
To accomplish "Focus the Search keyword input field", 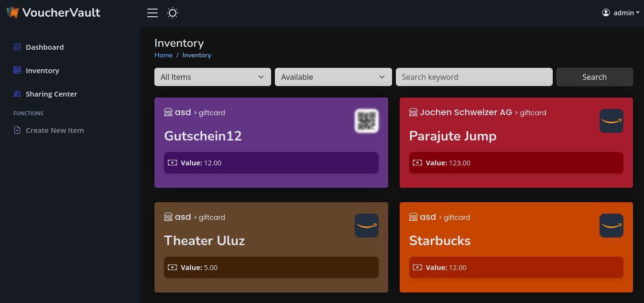I will [474, 77].
